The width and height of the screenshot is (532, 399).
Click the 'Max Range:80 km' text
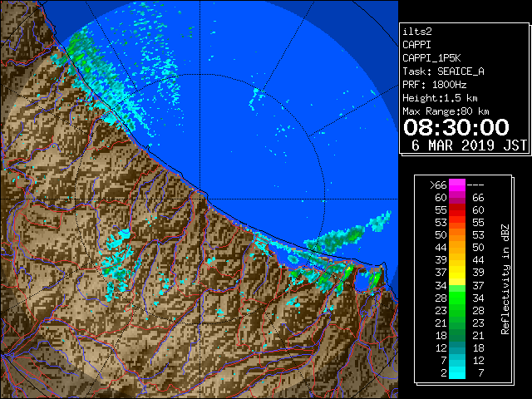click(446, 111)
